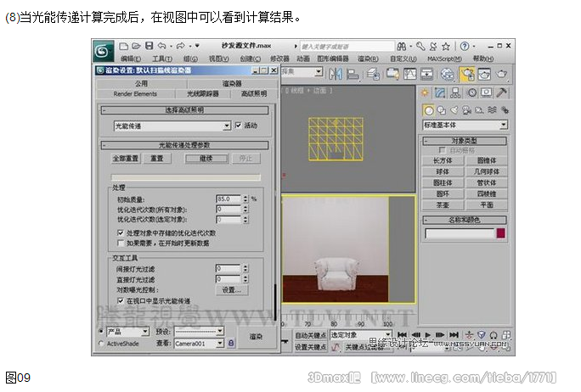
Task: Open the Rendered Frame Window icon
Action: (484, 74)
